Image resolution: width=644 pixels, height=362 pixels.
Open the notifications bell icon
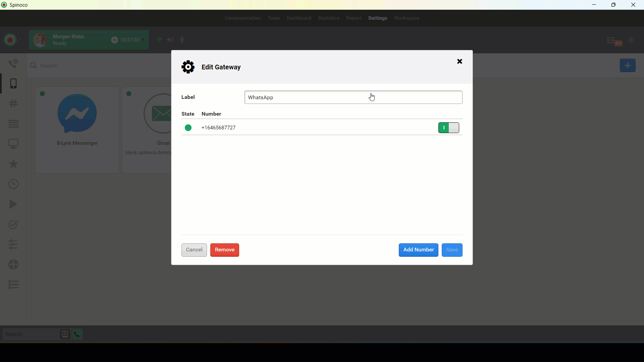[x=631, y=41]
